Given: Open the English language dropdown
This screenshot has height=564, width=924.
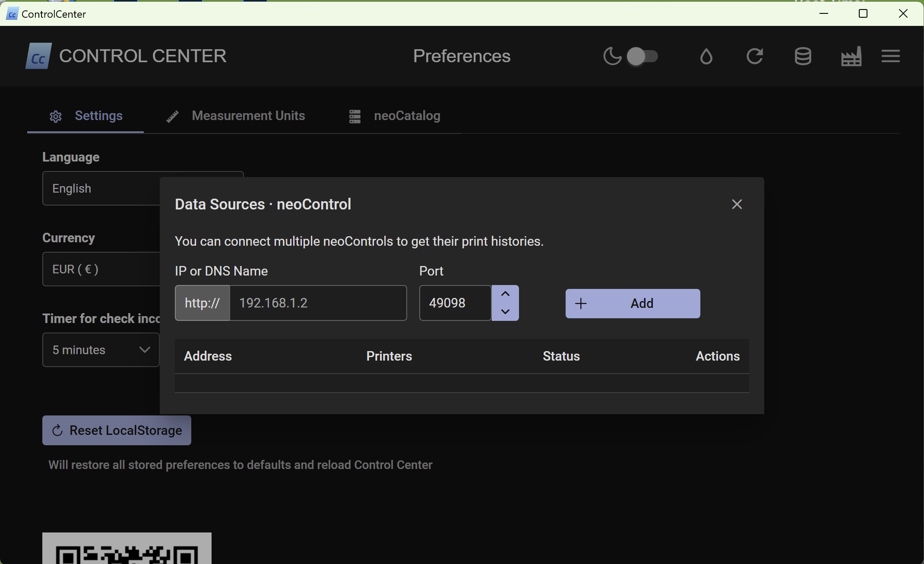Looking at the screenshot, I should coord(101,188).
